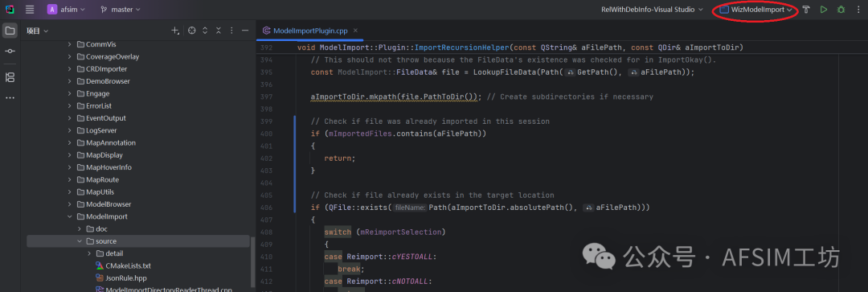
Task: Open the Structure tool window
Action: click(x=10, y=77)
